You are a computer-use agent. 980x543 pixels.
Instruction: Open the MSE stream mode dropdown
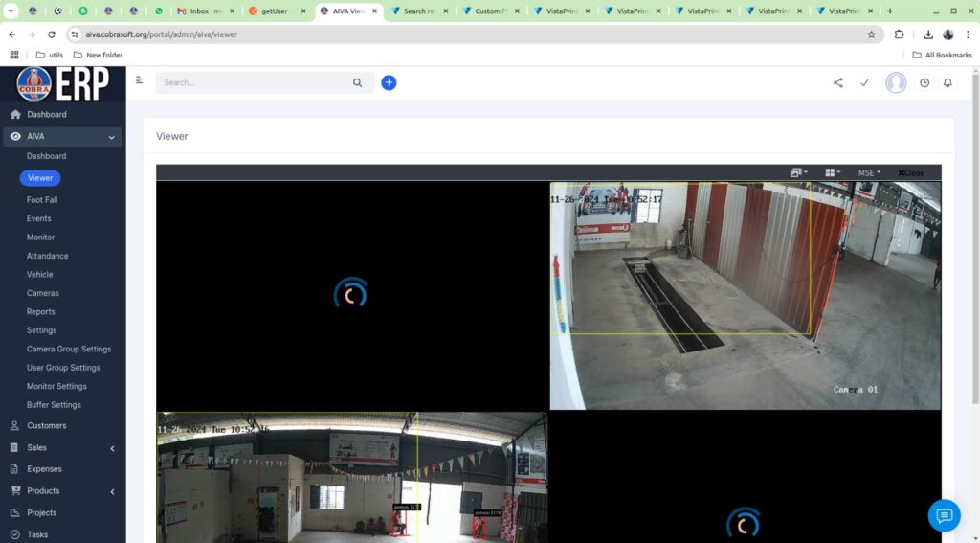point(869,173)
